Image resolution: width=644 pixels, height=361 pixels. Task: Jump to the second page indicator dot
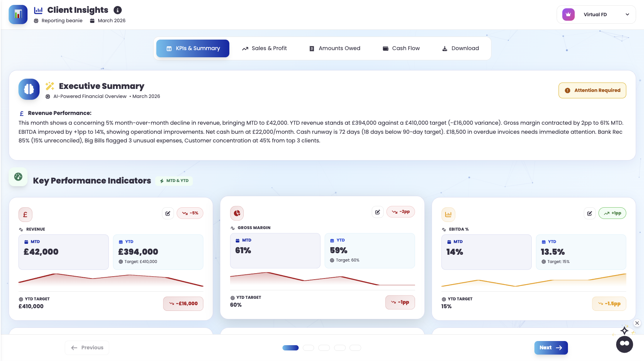tap(308, 348)
